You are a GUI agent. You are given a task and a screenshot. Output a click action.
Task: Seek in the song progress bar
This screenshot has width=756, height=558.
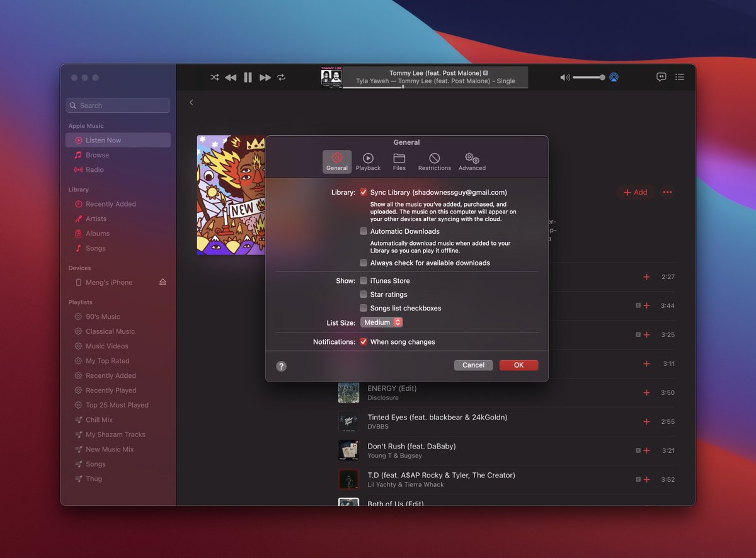435,87
